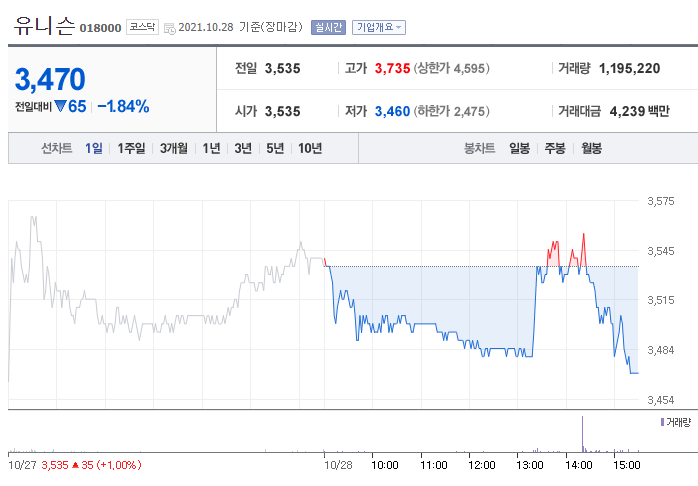Viewport: 698px width, 486px height.
Task: Toggle the 실시간 real-time button
Action: pyautogui.click(x=328, y=28)
